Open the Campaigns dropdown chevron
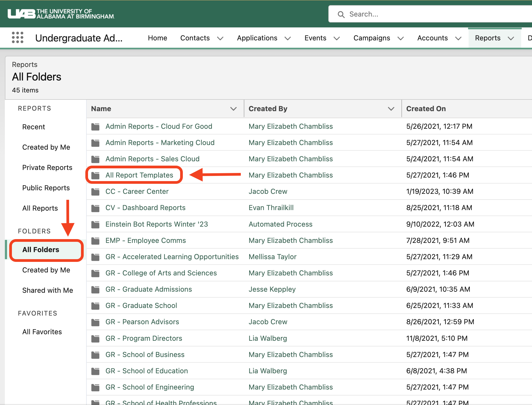The width and height of the screenshot is (532, 405). (401, 38)
